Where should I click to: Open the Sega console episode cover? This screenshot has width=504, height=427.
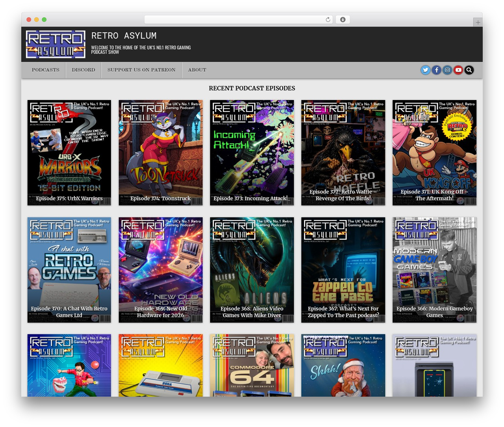tap(161, 366)
